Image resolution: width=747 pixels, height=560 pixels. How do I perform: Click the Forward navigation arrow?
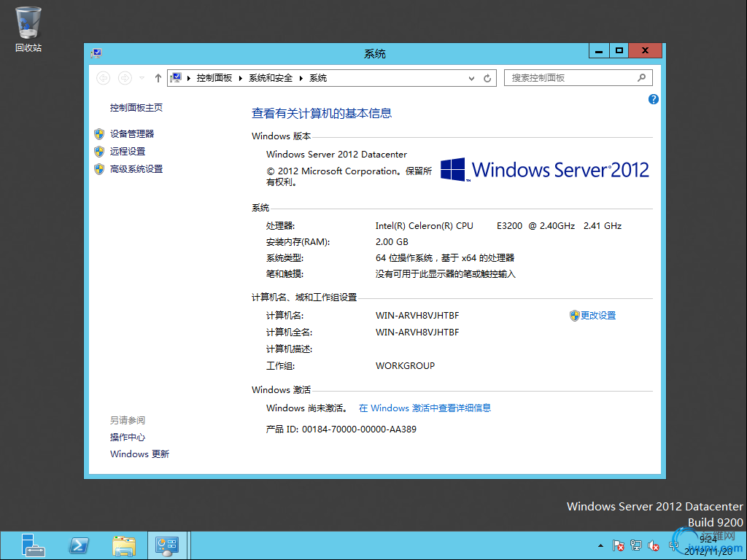125,78
